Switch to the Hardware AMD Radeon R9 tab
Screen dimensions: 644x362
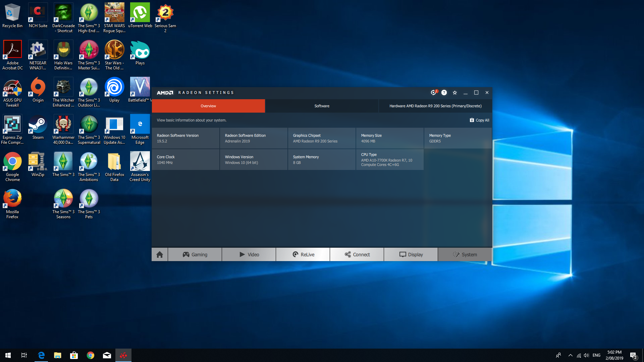[x=435, y=106]
